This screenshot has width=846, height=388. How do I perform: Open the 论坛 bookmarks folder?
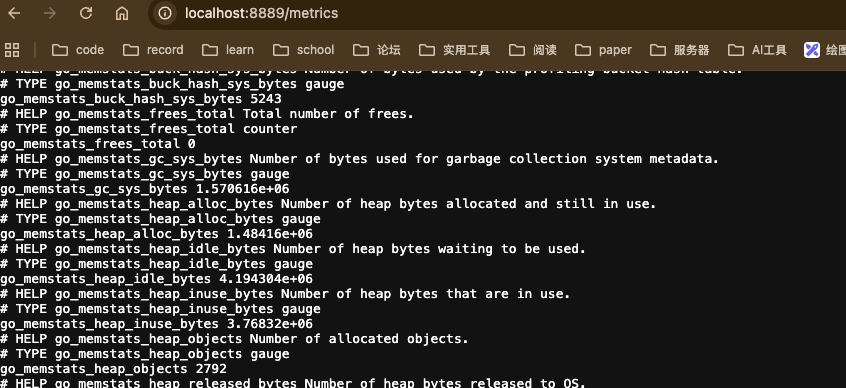point(377,50)
